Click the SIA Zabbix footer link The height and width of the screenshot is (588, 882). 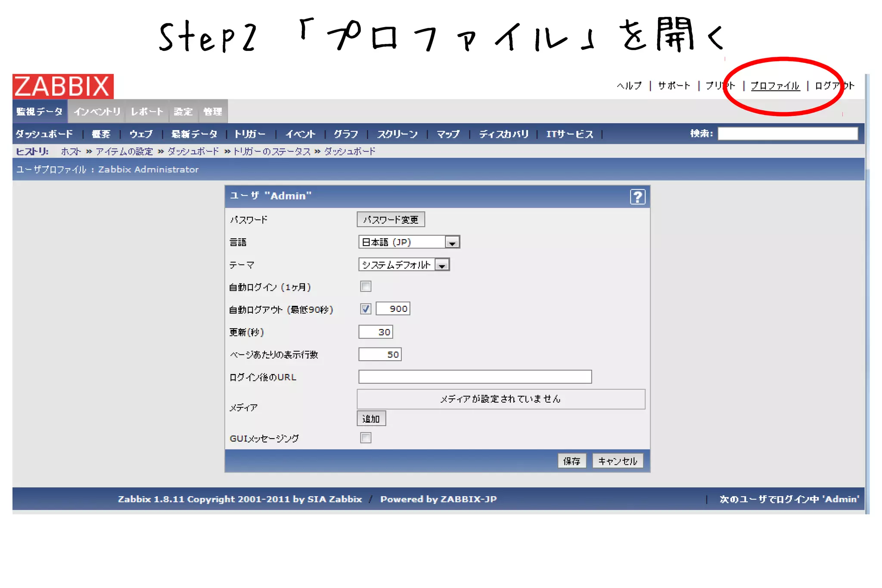[x=335, y=499]
